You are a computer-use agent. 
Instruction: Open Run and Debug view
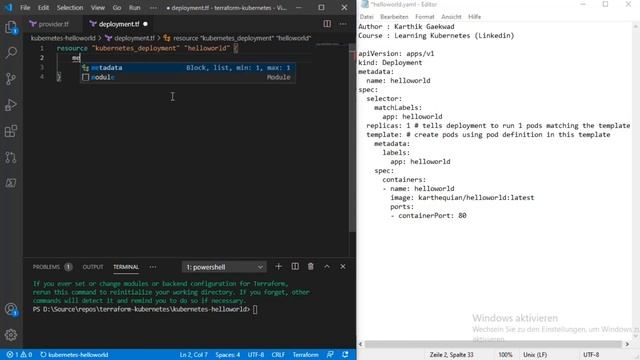11,105
